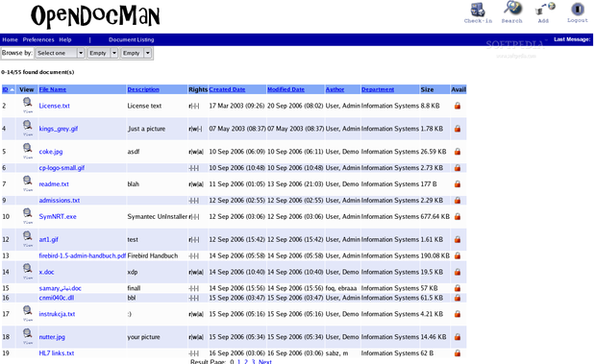Click lock icon in admissions.txt row
The width and height of the screenshot is (596, 364).
coord(458,201)
